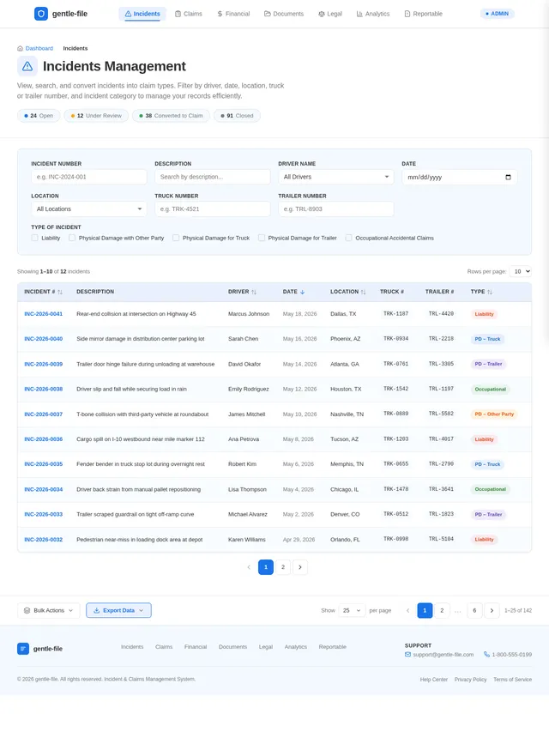Switch to the Claims nav tab
Screen dimensions: 549x756
pyautogui.click(x=189, y=14)
